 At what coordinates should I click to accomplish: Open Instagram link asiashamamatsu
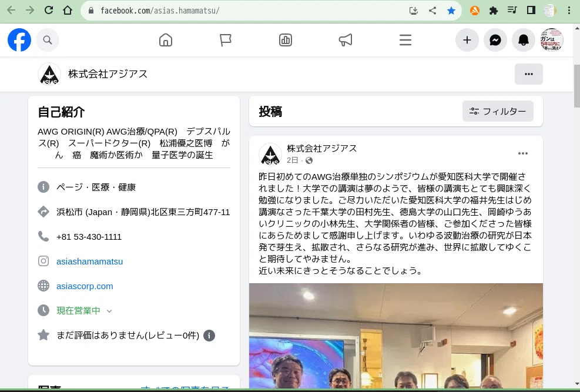(x=89, y=262)
